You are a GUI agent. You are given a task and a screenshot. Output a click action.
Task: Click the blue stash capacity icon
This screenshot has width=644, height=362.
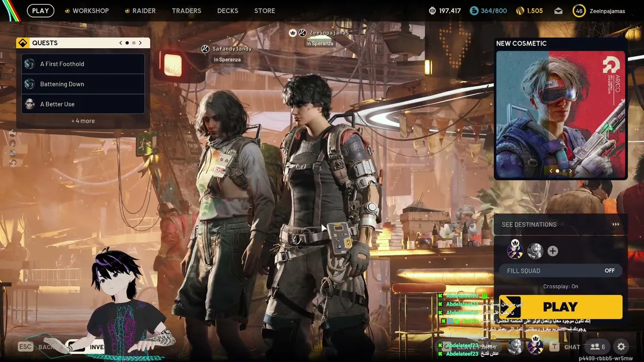click(x=474, y=11)
